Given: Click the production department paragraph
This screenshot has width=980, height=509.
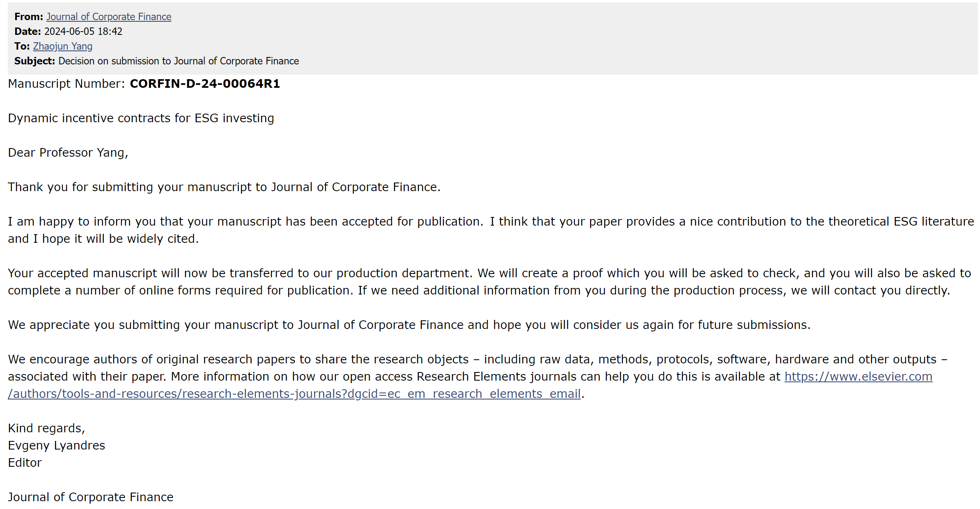Looking at the screenshot, I should pyautogui.click(x=490, y=282).
